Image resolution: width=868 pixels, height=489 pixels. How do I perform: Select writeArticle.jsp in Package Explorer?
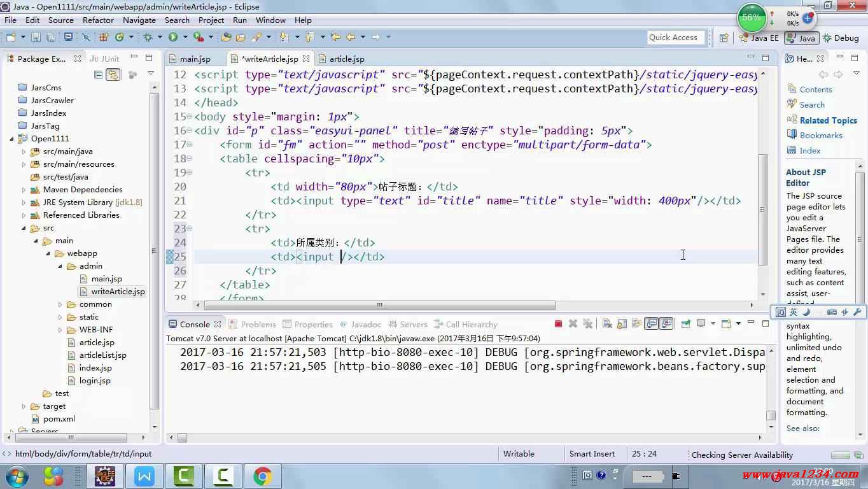click(x=118, y=292)
